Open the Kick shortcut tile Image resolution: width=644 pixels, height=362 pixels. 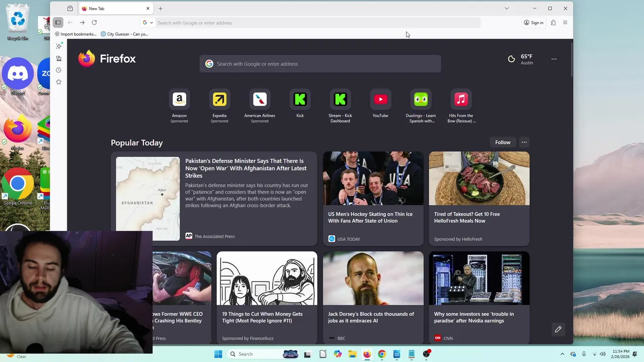[x=300, y=104]
